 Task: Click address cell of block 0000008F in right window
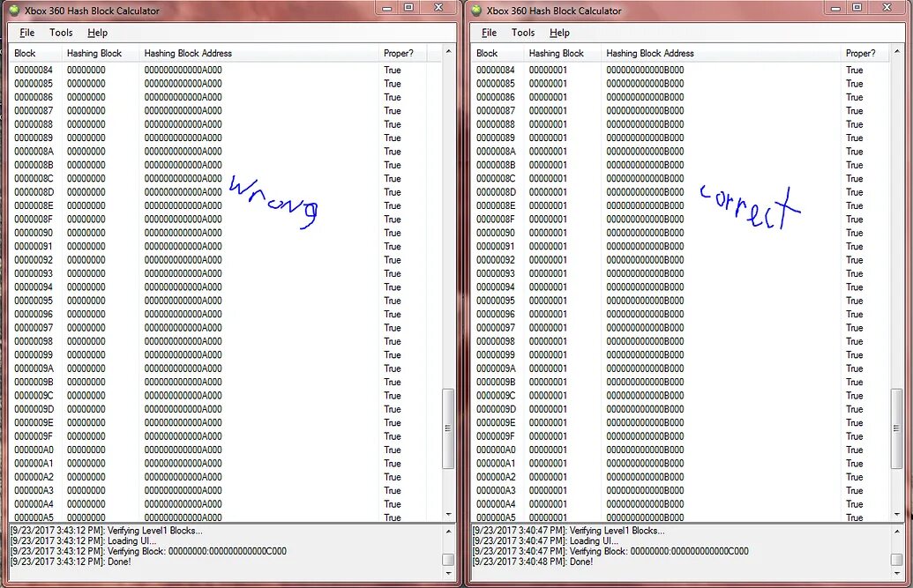pyautogui.click(x=645, y=219)
